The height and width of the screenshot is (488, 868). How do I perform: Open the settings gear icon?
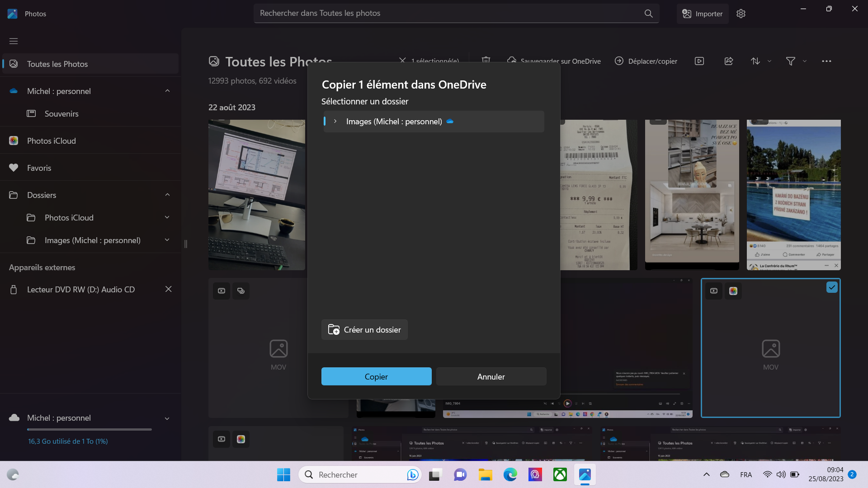click(741, 14)
